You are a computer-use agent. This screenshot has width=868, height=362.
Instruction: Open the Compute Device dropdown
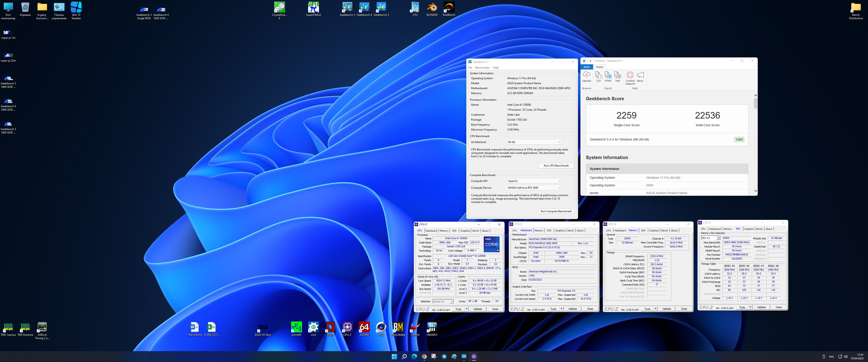(x=534, y=188)
